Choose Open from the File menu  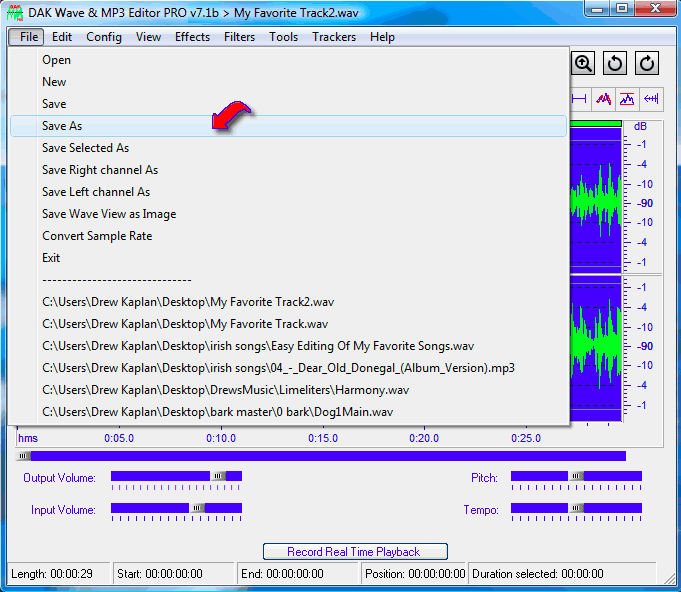point(288,60)
